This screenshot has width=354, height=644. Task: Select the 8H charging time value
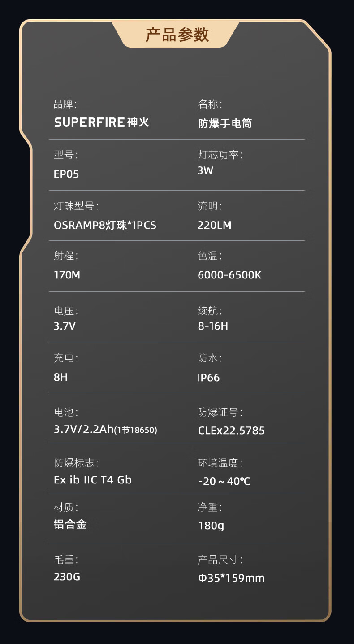click(x=60, y=377)
